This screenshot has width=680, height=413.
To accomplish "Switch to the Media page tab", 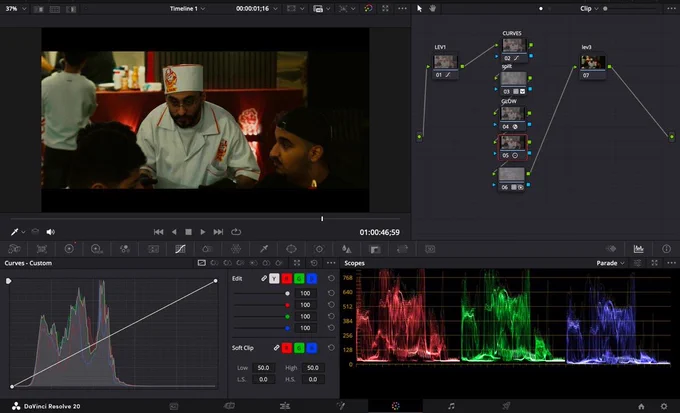I will (x=174, y=406).
